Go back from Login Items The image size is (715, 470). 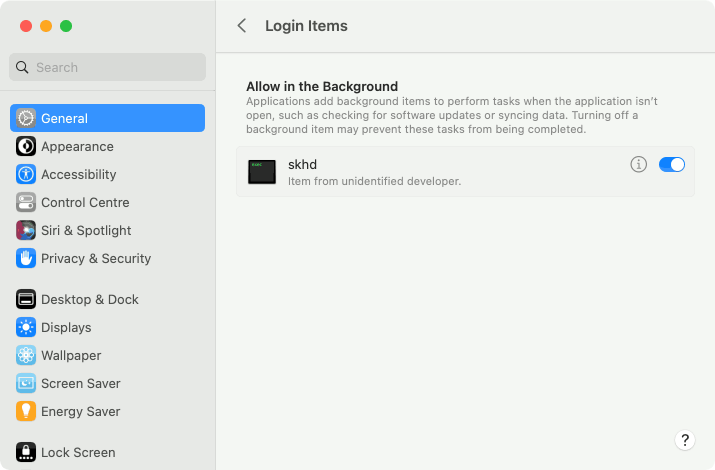pos(242,26)
